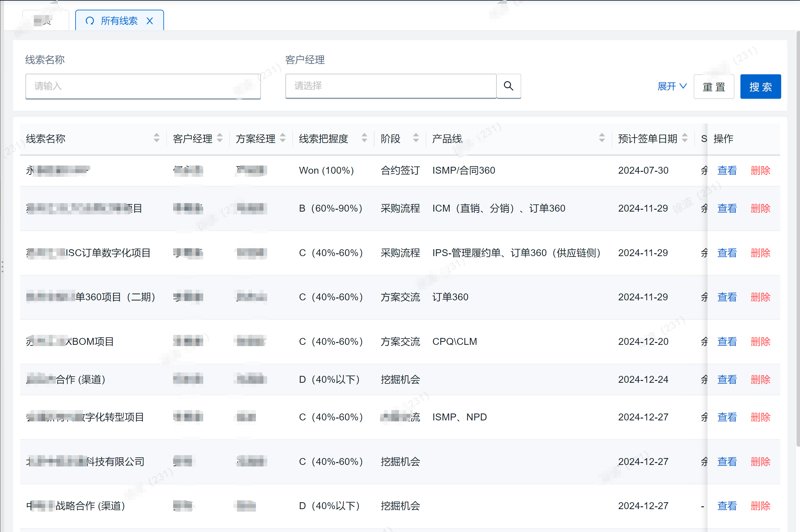Click the 订单360 product line cell
This screenshot has height=532, width=800.
tap(450, 297)
